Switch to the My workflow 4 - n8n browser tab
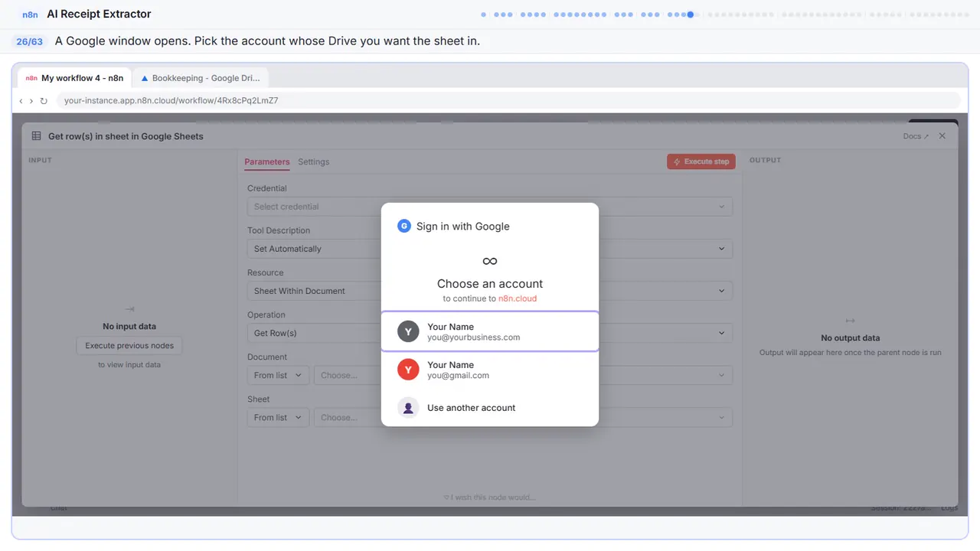This screenshot has width=980, height=551. point(74,78)
